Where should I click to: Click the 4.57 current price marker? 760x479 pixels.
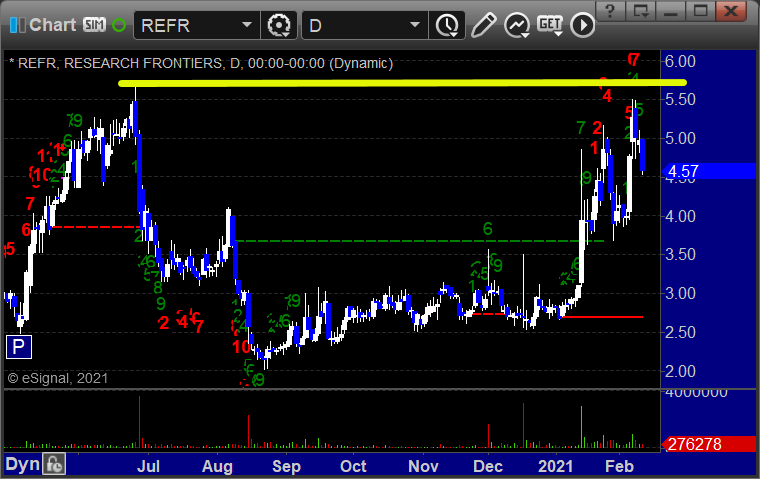click(709, 171)
